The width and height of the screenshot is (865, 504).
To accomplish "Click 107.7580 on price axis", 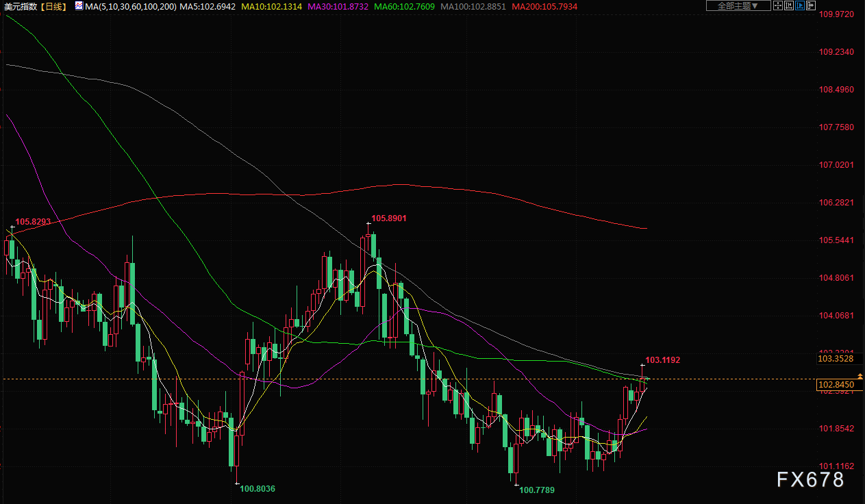I will coord(837,127).
